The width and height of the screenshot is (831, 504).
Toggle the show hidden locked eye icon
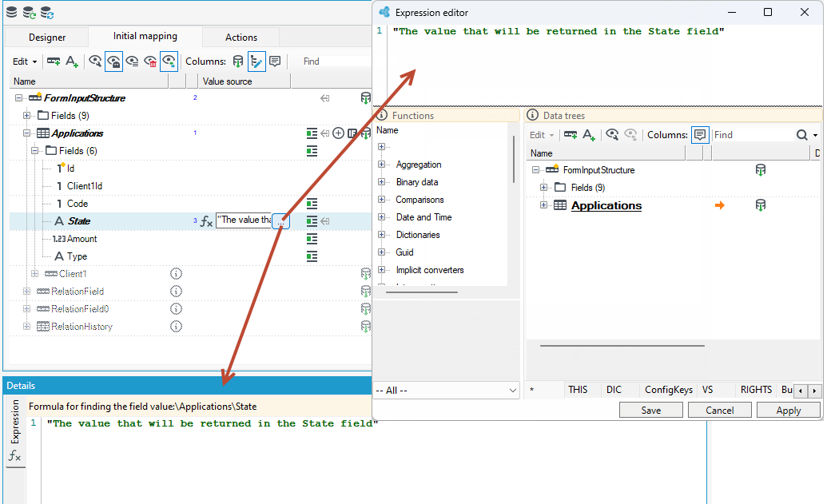click(114, 62)
